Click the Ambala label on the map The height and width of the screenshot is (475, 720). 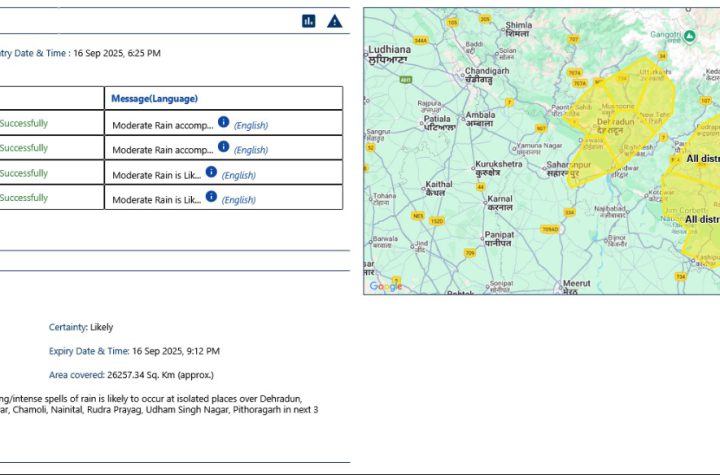[x=480, y=119]
